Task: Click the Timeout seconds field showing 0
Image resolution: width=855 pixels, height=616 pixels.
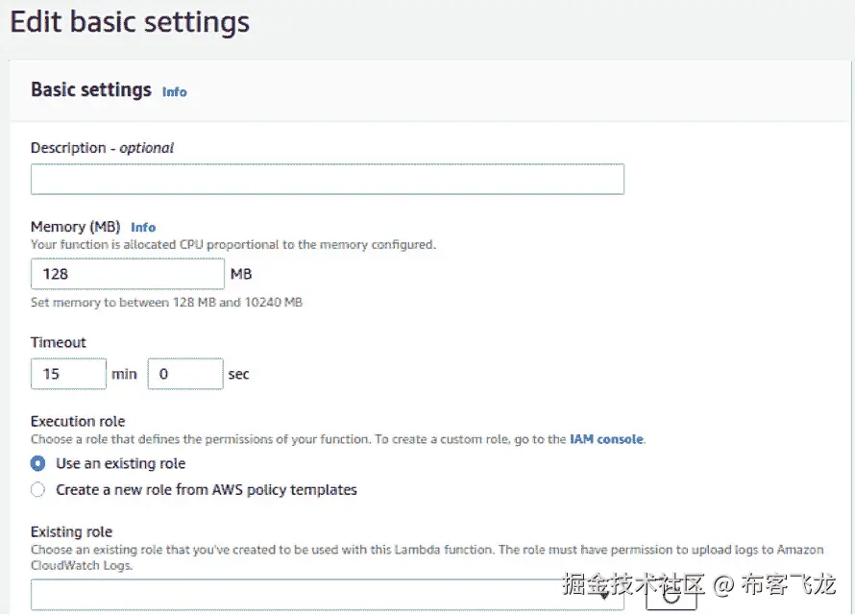Action: (x=184, y=374)
